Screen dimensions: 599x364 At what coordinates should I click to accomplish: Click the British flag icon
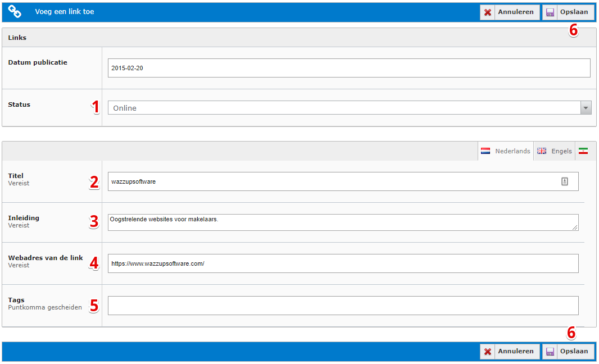pyautogui.click(x=541, y=151)
